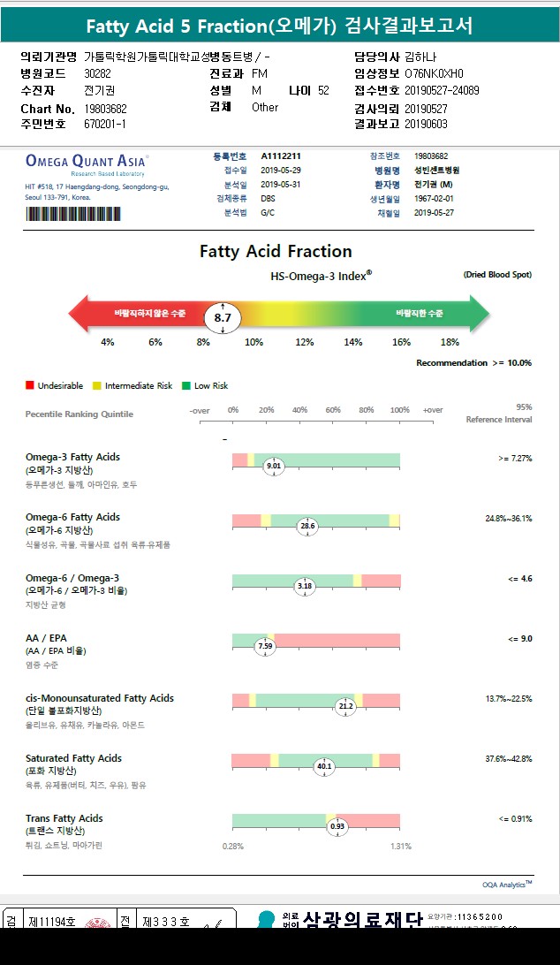The width and height of the screenshot is (560, 965).
Task: Click the 28.6 Omega-6 Fatty Acids marker
Action: pos(307,526)
